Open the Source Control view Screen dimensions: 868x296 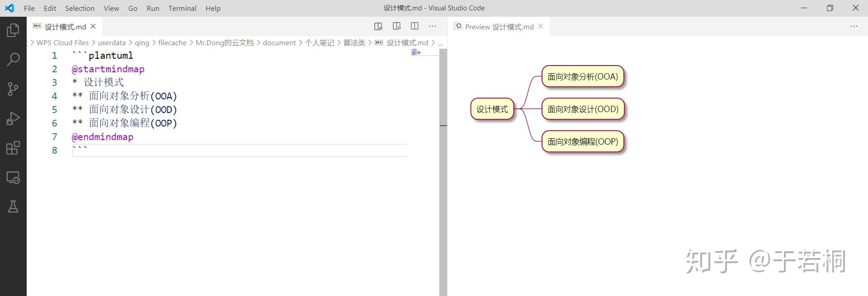(13, 89)
